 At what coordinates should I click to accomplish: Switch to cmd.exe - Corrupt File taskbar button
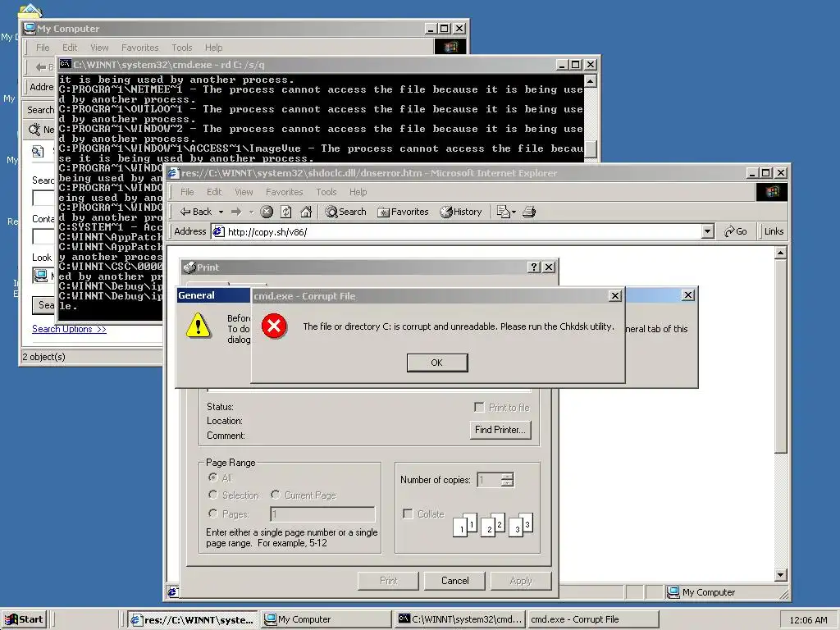pyautogui.click(x=594, y=619)
